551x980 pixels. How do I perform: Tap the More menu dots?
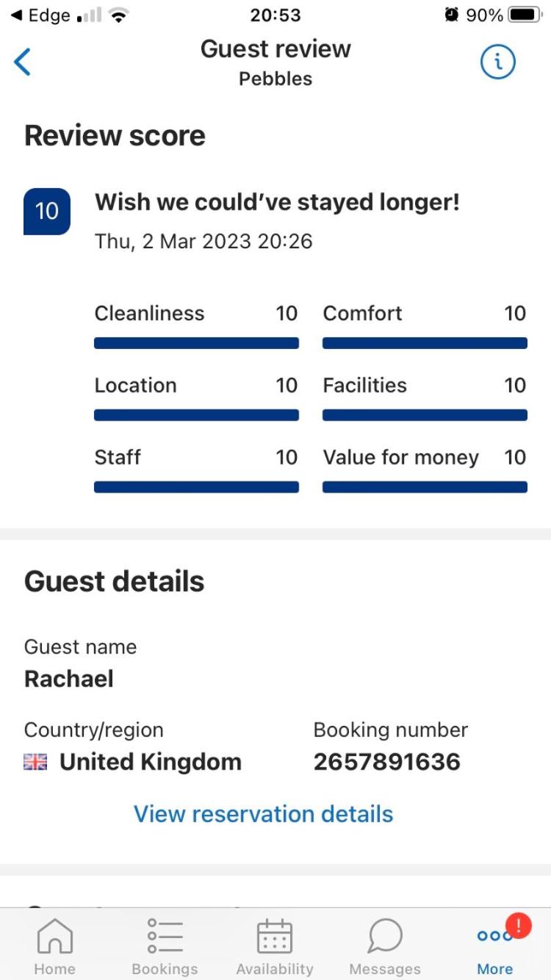(x=494, y=937)
